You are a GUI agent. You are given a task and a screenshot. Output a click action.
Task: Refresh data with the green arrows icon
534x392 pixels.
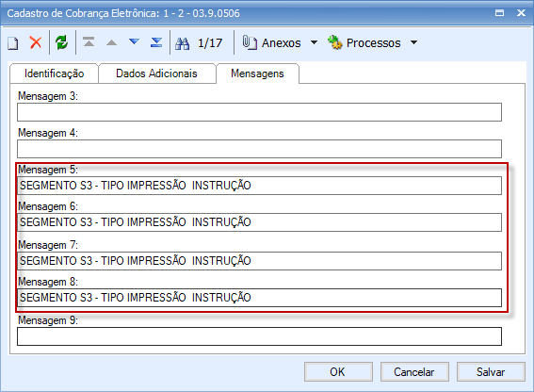pyautogui.click(x=61, y=42)
